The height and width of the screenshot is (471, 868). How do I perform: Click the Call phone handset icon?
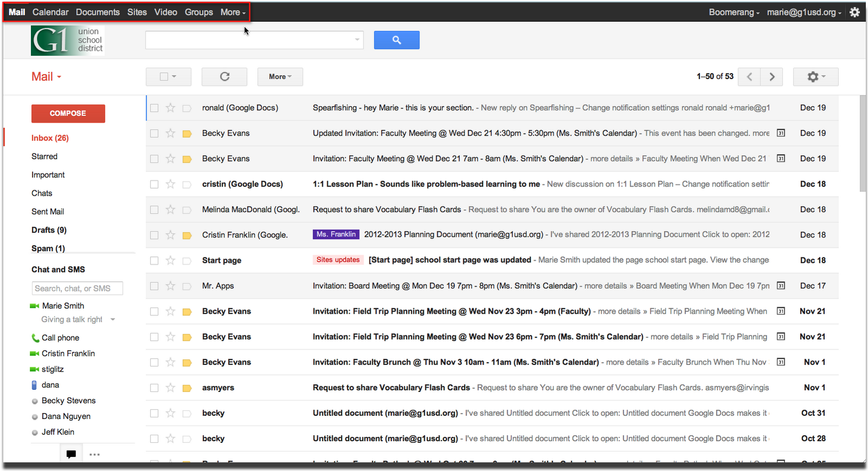coord(35,338)
